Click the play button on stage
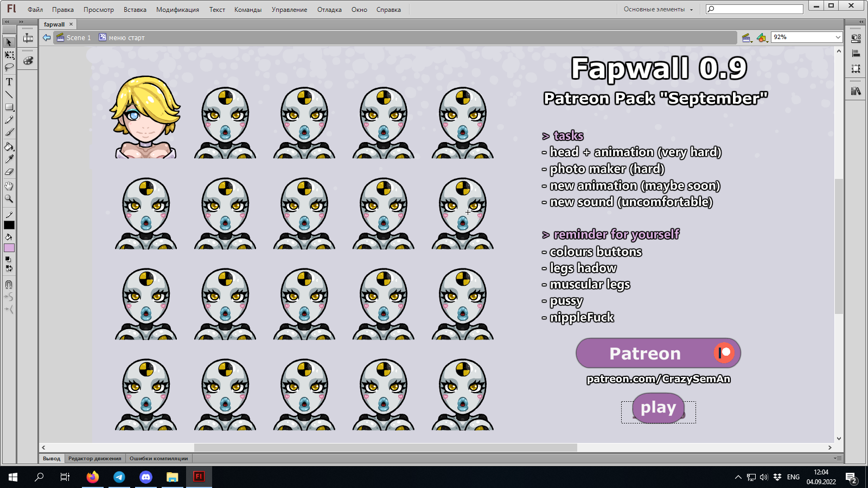The width and height of the screenshot is (868, 488). pyautogui.click(x=658, y=408)
